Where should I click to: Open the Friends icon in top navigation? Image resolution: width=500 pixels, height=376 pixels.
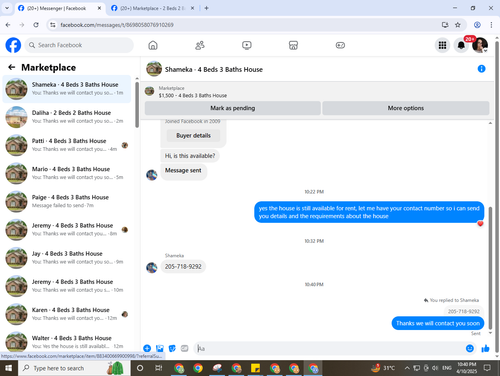point(200,45)
